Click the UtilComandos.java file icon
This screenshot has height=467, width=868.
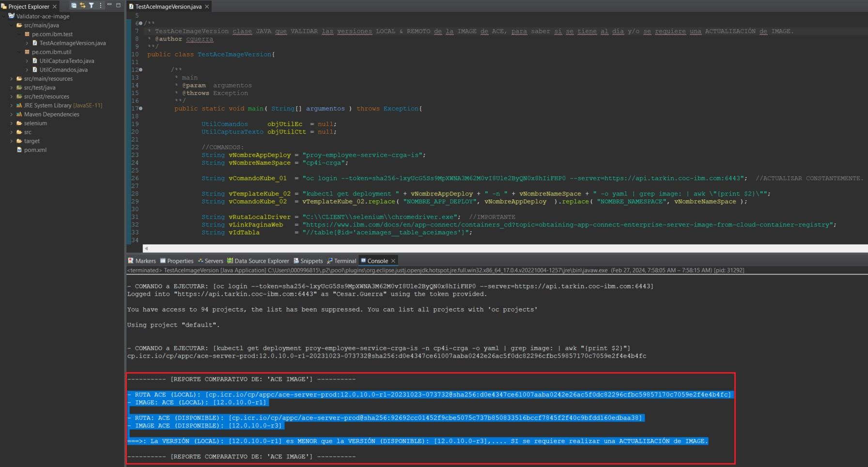pyautogui.click(x=35, y=70)
